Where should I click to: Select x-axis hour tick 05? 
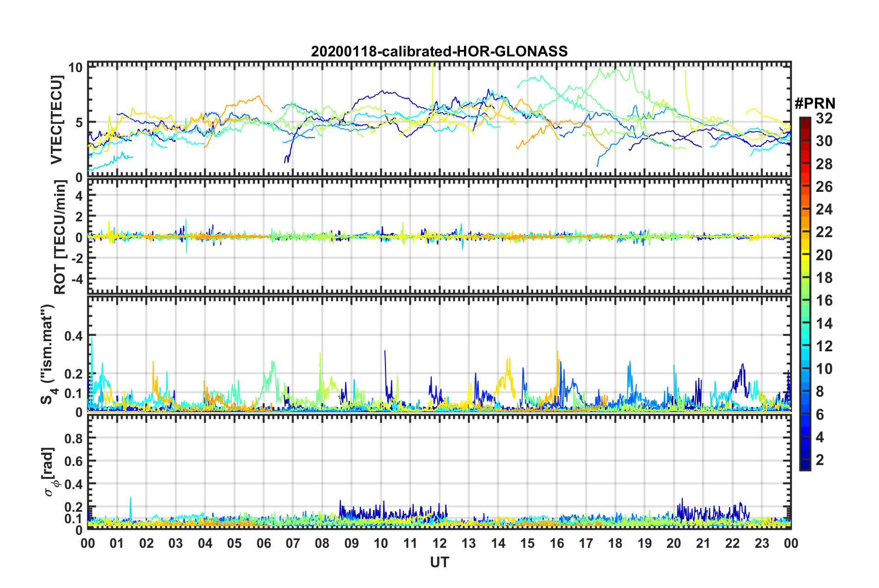click(x=234, y=543)
